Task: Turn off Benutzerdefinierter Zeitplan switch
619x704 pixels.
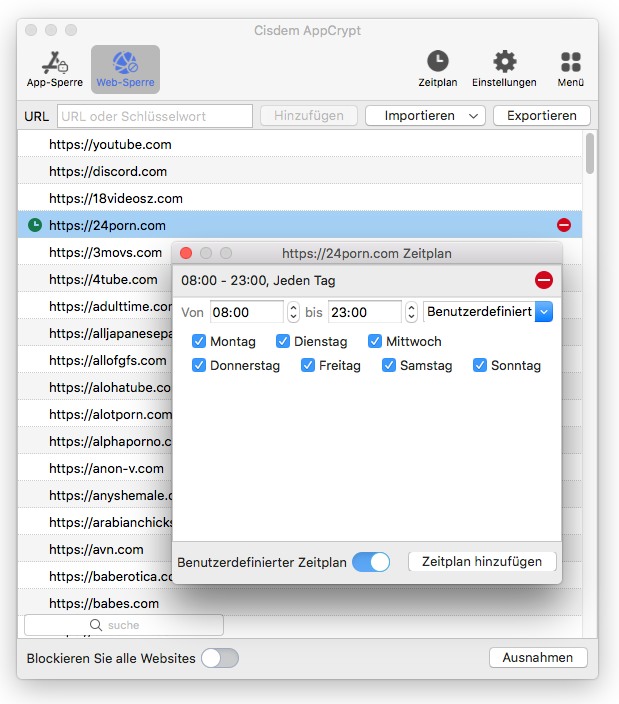Action: (371, 562)
